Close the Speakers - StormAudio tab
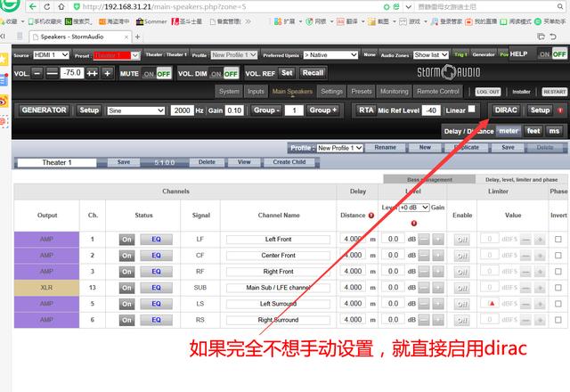Screen dimensions: 570x392 (126, 37)
